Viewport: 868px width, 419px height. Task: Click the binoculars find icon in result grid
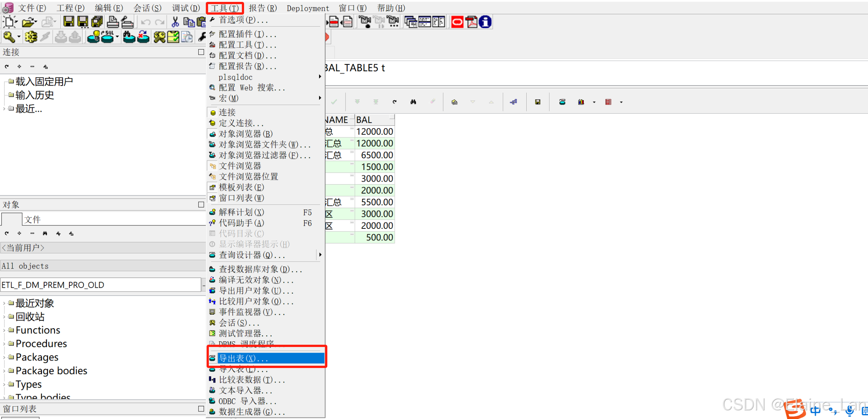tap(413, 102)
